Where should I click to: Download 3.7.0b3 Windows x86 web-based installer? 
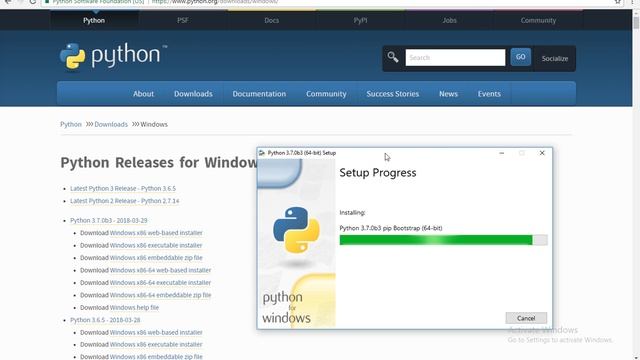156,233
